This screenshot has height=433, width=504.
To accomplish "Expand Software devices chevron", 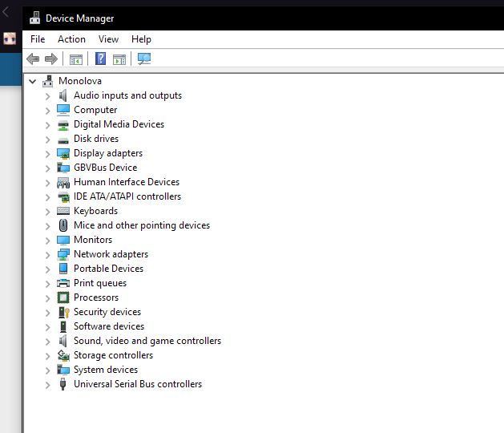I will pos(47,327).
